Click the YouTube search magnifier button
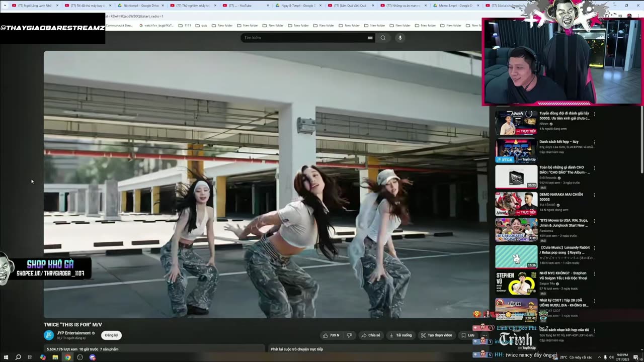The image size is (644, 362). [x=383, y=38]
